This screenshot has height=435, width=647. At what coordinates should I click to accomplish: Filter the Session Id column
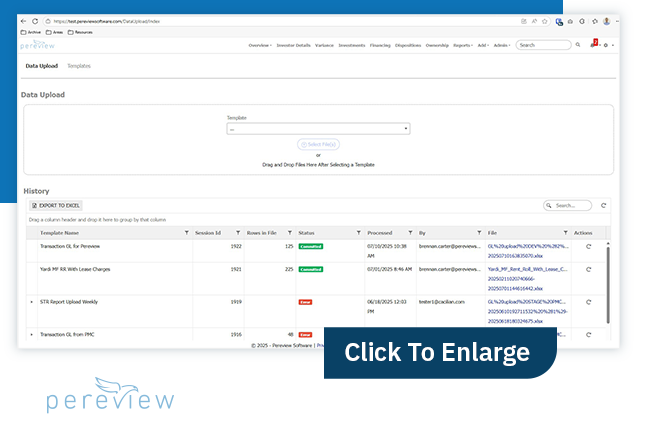238,233
